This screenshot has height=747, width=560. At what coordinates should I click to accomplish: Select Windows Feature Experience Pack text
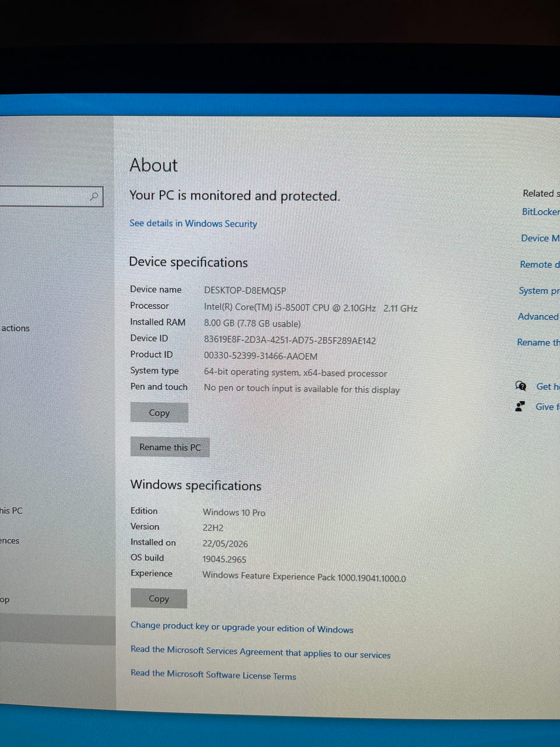(x=304, y=577)
